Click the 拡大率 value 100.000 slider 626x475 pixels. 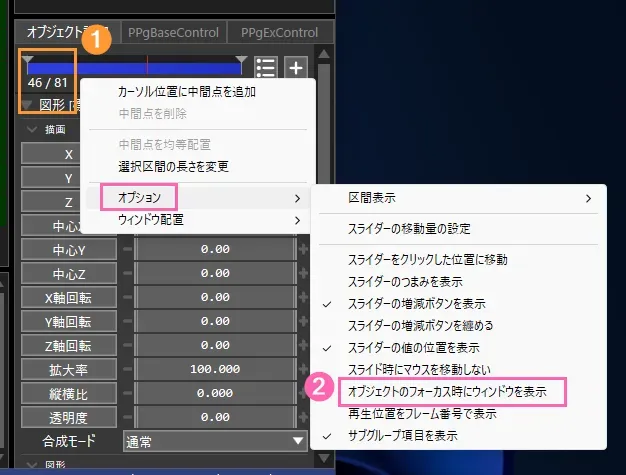[x=215, y=369]
